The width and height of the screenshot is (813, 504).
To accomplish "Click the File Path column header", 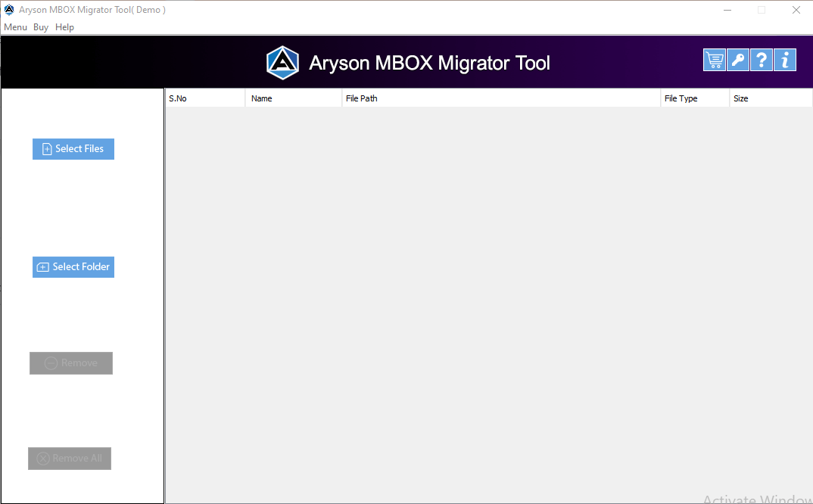I will (501, 98).
